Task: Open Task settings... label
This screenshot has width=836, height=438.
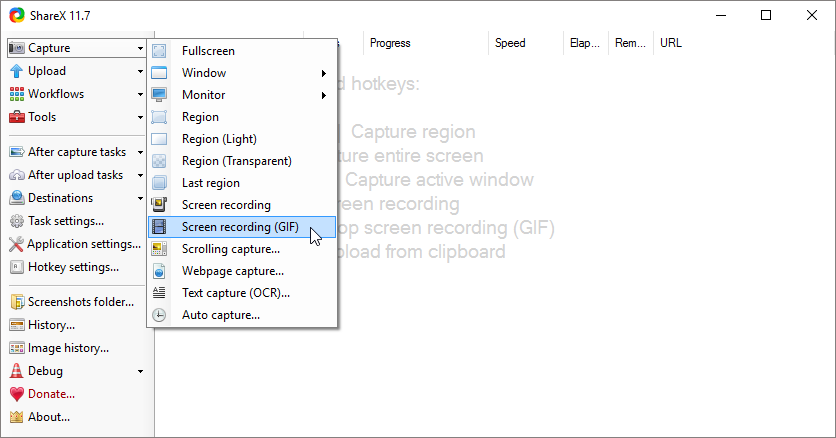Action: pos(66,221)
